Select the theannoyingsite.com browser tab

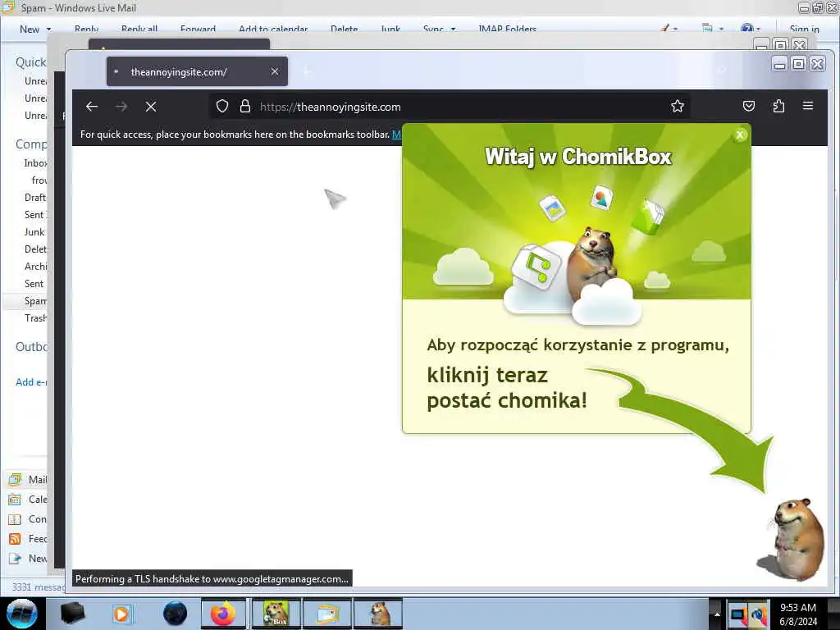pos(197,71)
